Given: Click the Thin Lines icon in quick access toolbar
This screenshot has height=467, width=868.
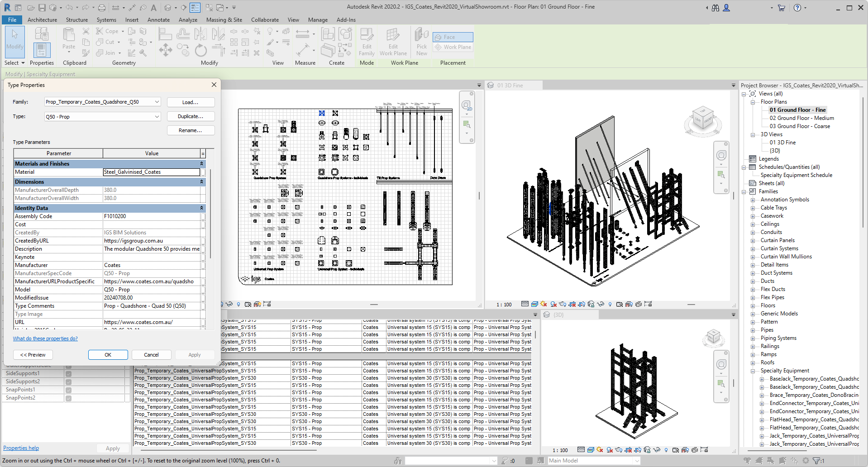Looking at the screenshot, I should point(195,8).
